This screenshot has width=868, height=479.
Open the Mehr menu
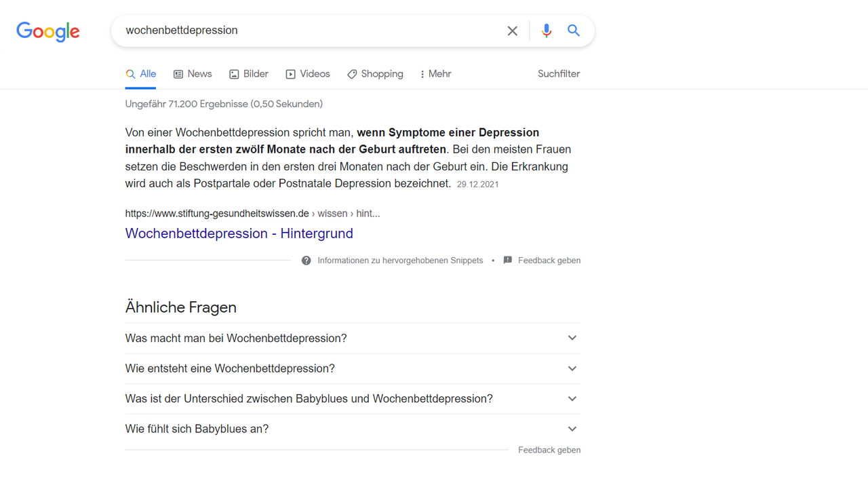click(x=435, y=74)
